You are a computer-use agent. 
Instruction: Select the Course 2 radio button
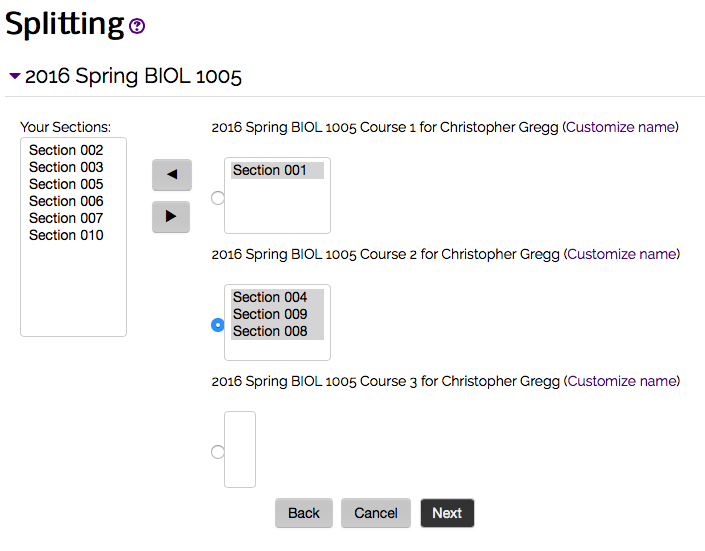[x=218, y=325]
